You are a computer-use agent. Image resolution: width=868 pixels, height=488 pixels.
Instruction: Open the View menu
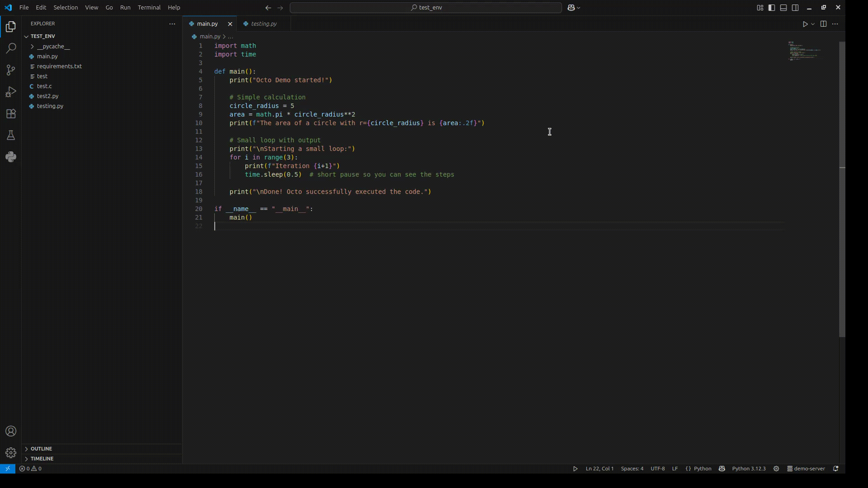[x=92, y=7]
